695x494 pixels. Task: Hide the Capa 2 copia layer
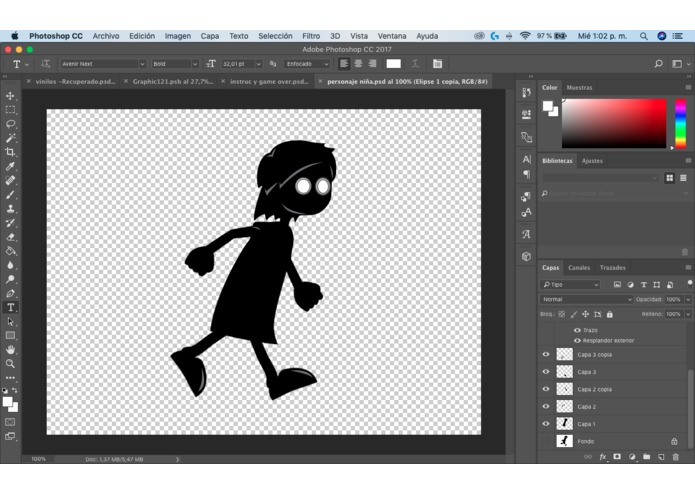(x=546, y=389)
